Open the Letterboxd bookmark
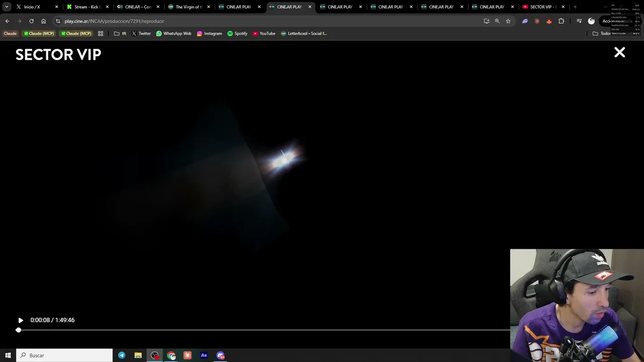 click(x=304, y=34)
